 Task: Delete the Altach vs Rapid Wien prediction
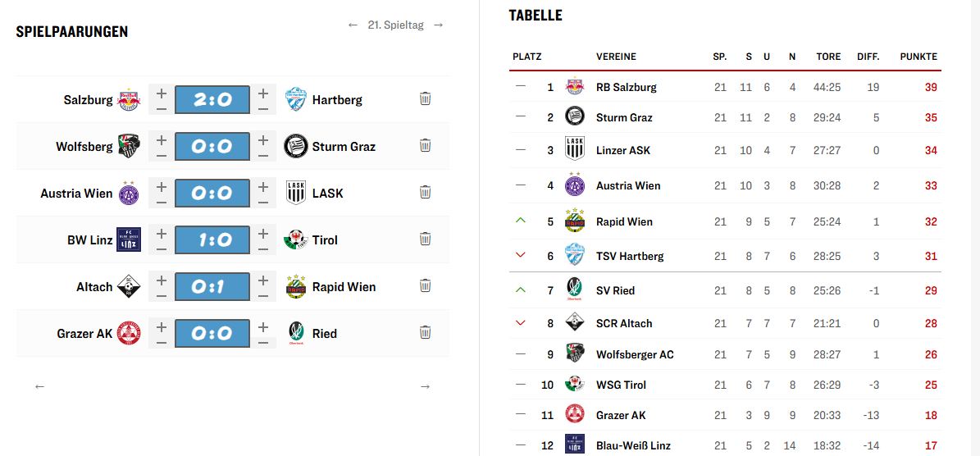click(425, 286)
